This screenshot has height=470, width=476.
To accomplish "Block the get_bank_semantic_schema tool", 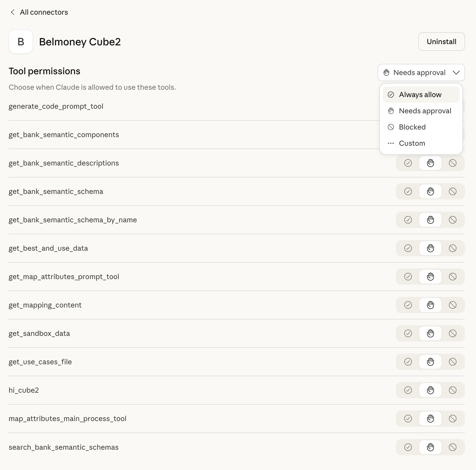I will pos(452,191).
